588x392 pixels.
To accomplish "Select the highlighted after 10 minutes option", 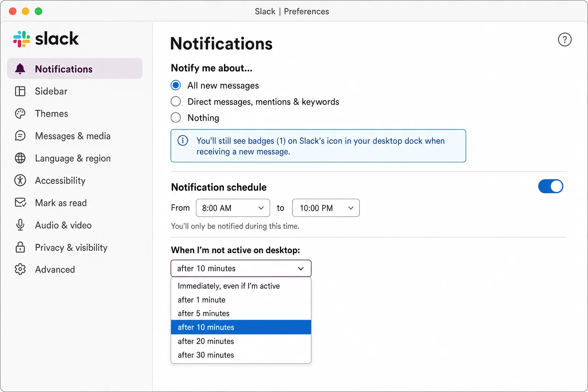I will (241, 327).
